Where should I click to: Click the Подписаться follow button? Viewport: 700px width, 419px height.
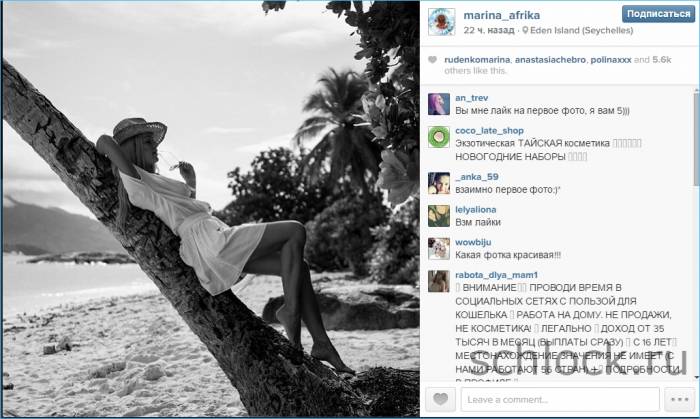pyautogui.click(x=658, y=14)
